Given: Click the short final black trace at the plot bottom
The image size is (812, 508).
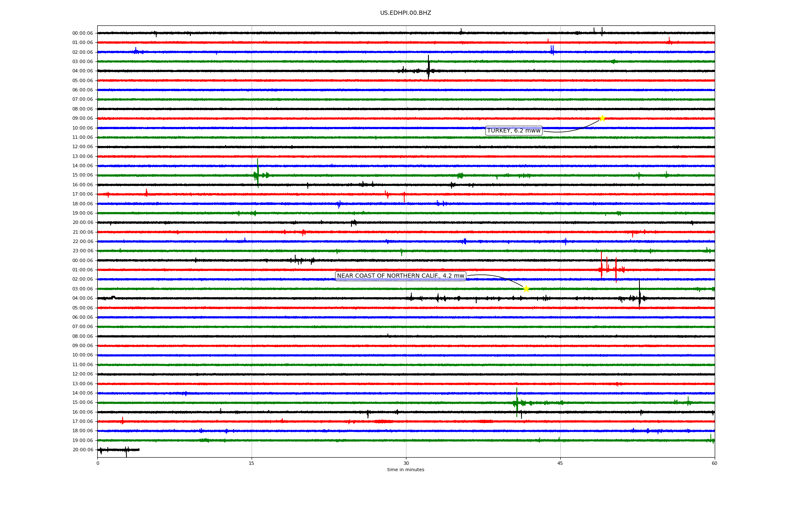Looking at the screenshot, I should coord(118,450).
